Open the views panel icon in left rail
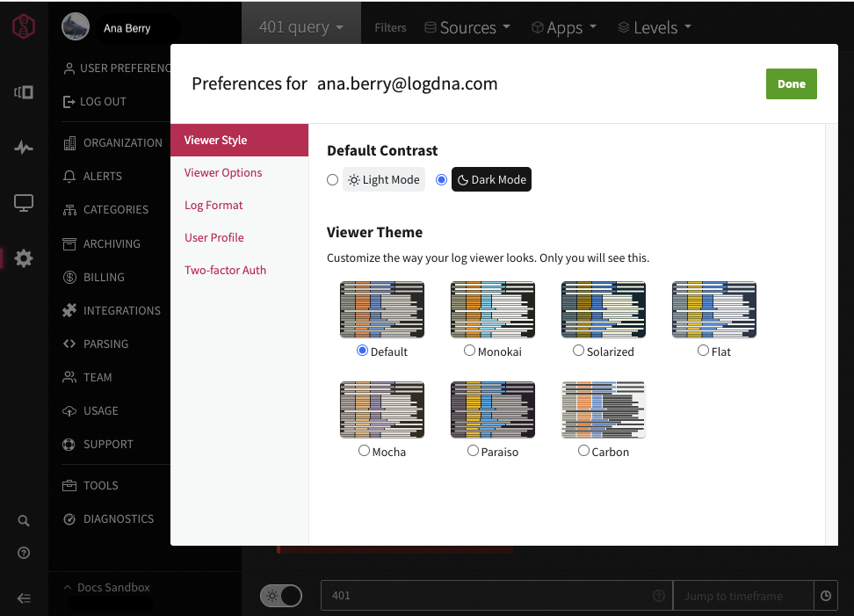The width and height of the screenshot is (854, 616). 24,92
